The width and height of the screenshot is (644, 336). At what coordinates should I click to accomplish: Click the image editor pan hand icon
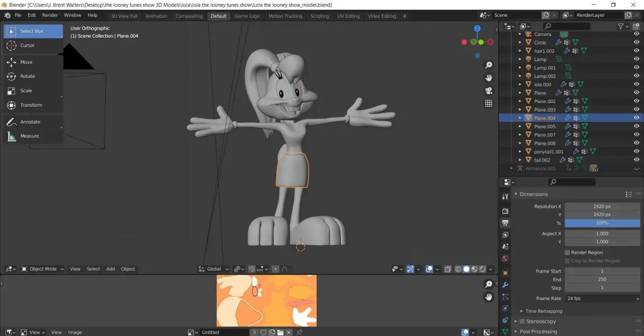click(488, 297)
